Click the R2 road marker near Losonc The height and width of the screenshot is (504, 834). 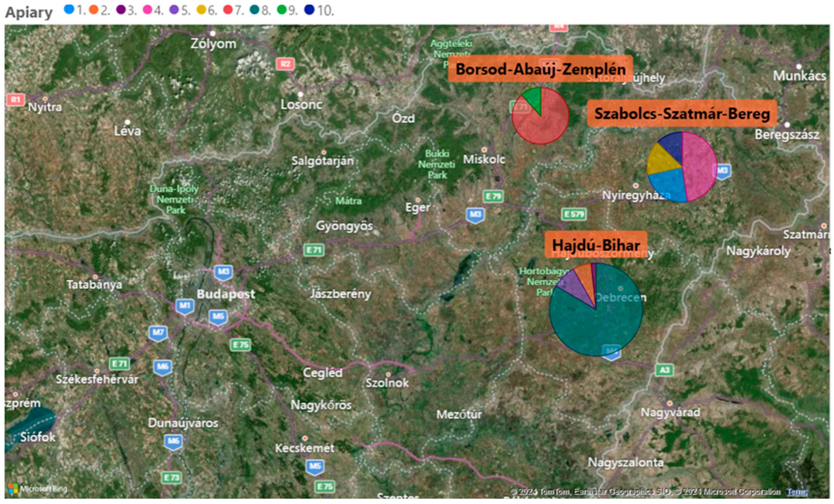pyautogui.click(x=285, y=64)
